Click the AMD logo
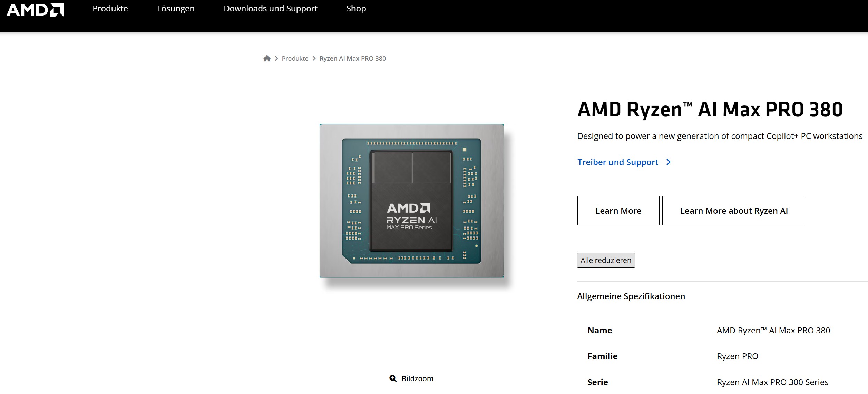This screenshot has width=868, height=394. point(35,9)
